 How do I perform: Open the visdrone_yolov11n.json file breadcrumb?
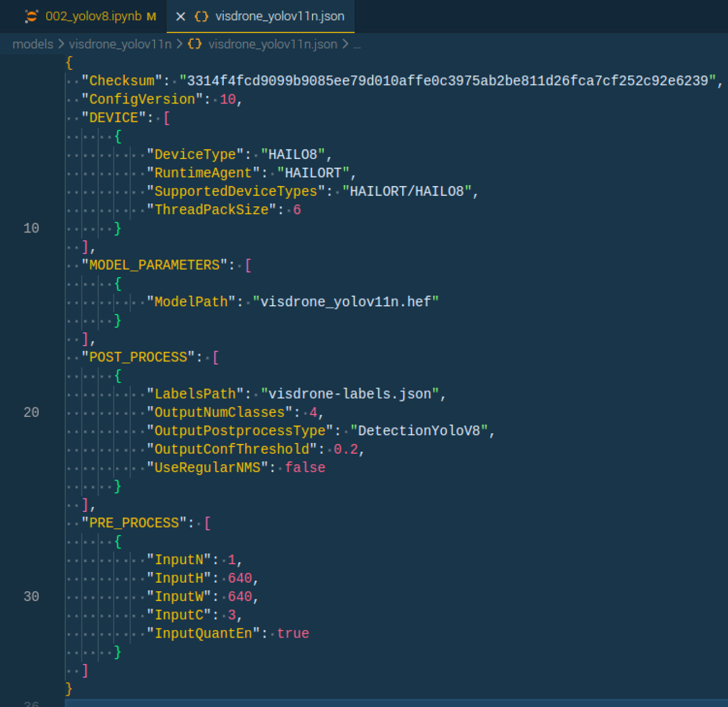click(272, 44)
